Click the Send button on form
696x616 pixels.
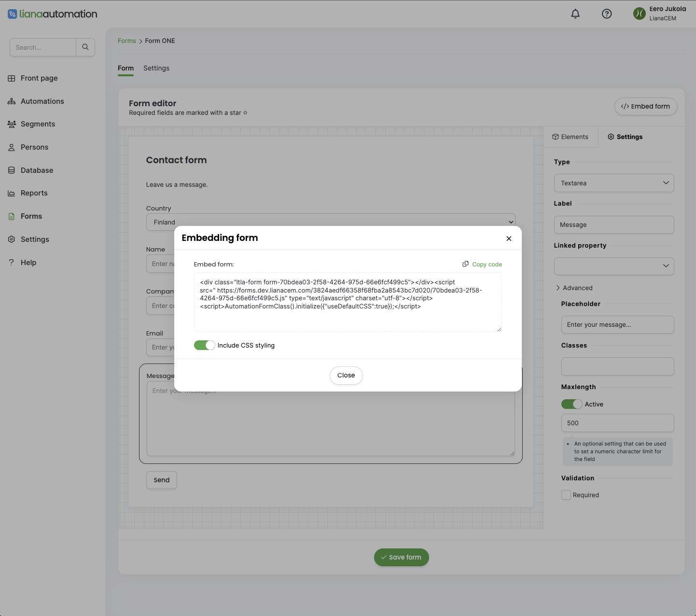tap(162, 480)
